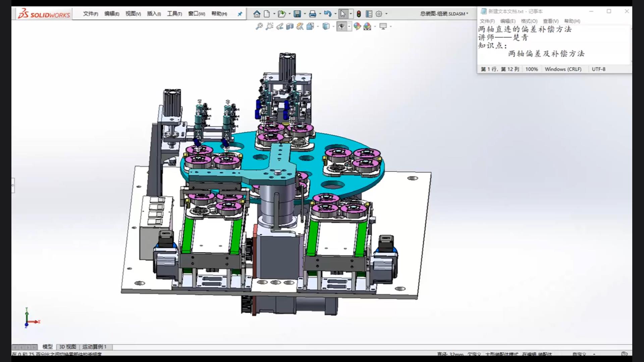
Task: Open the 编辑(E) menu in SolidWorks
Action: [112, 14]
